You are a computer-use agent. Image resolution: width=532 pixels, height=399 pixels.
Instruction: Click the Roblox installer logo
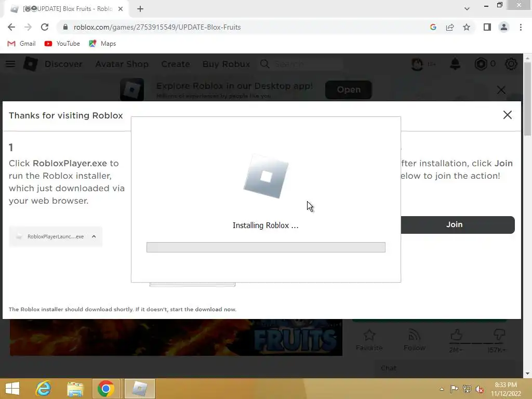(266, 176)
